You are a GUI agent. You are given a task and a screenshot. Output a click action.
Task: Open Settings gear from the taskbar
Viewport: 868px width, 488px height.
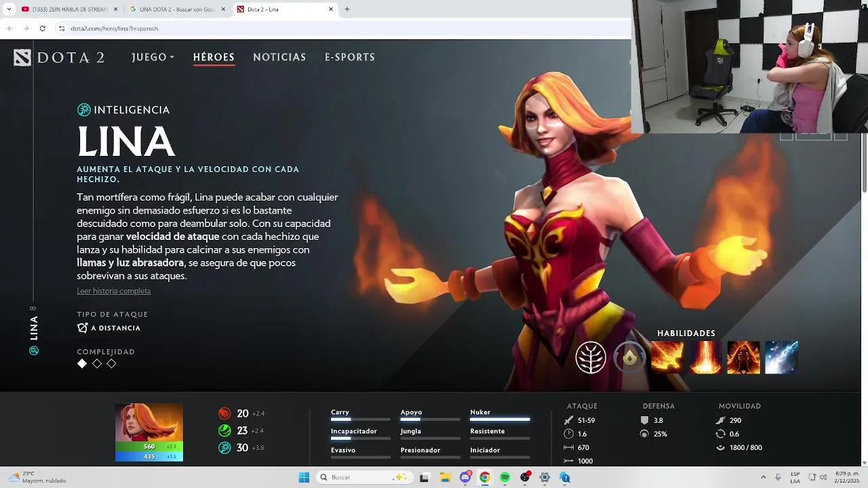545,477
